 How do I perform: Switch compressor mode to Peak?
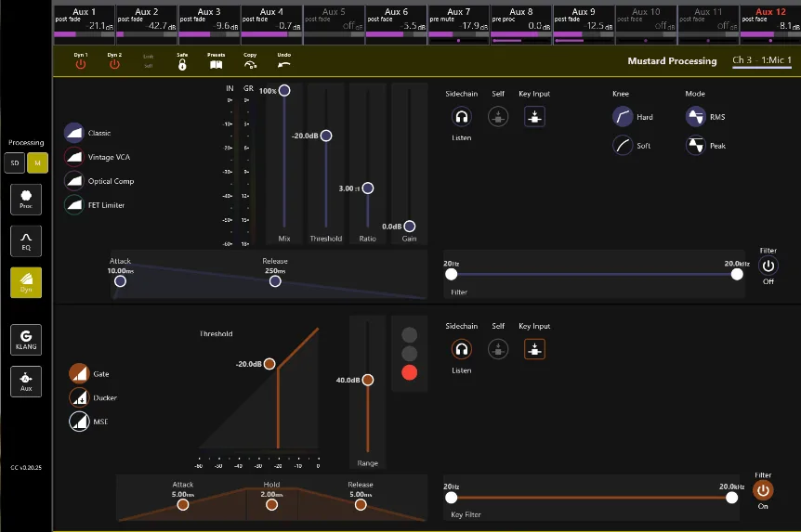(x=705, y=146)
